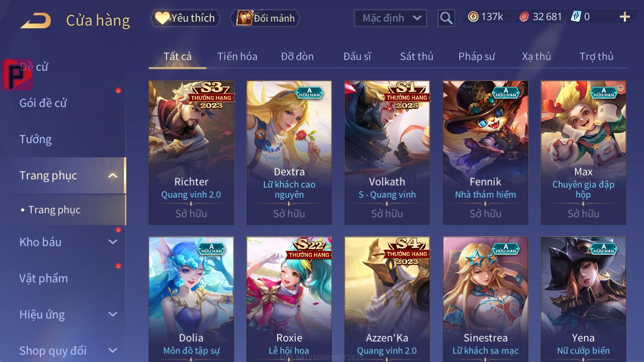Select the Volkath S - Quang vinh skin card
644x362 pixels.
coord(387,153)
